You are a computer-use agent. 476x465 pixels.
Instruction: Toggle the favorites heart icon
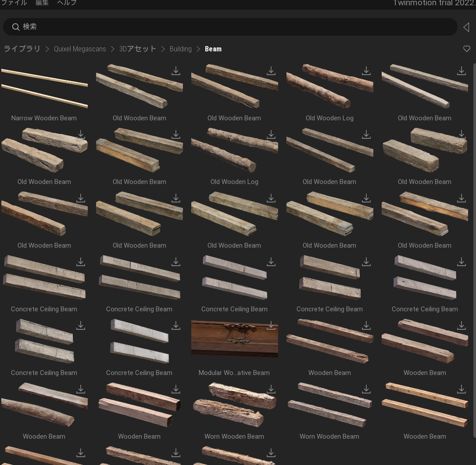tap(467, 49)
